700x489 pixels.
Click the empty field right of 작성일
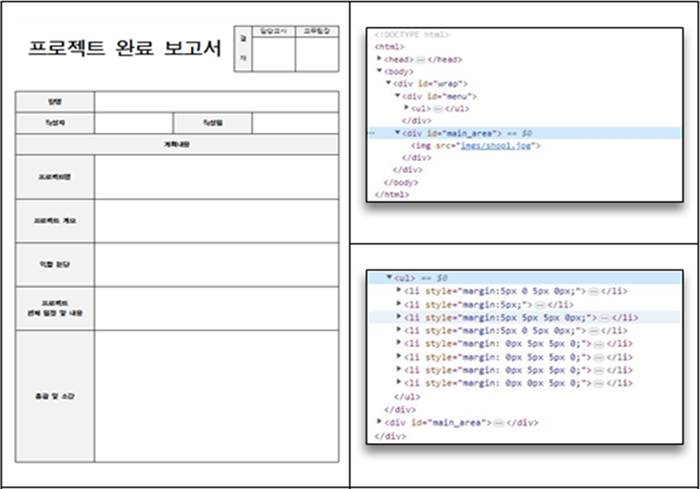tap(295, 123)
